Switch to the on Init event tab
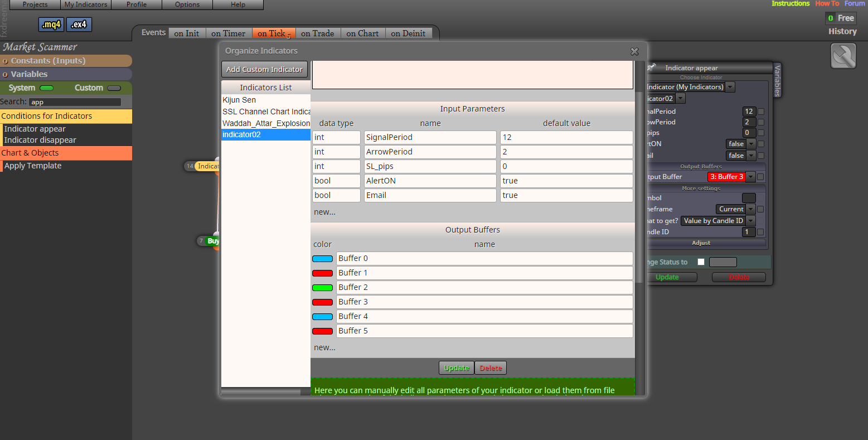The height and width of the screenshot is (440, 868). [187, 33]
